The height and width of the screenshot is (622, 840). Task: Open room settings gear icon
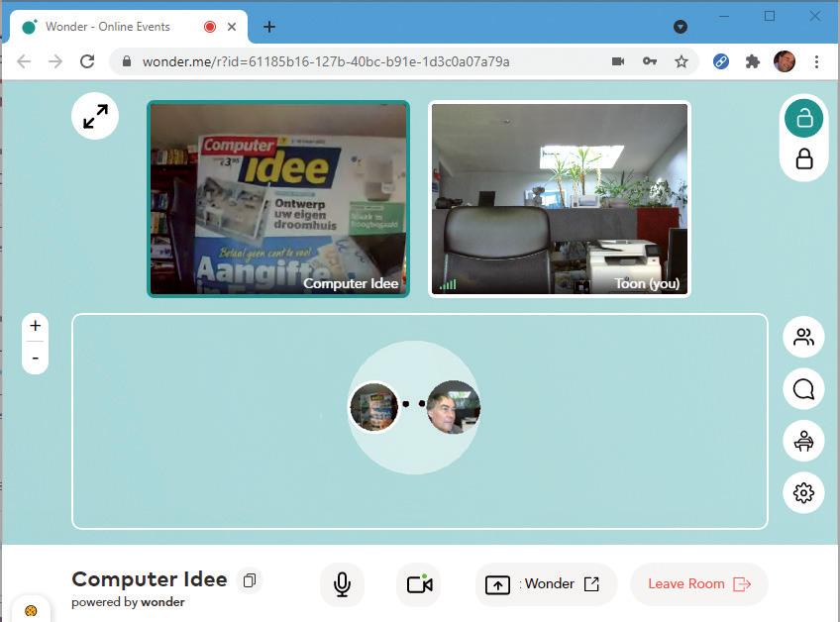pos(803,493)
